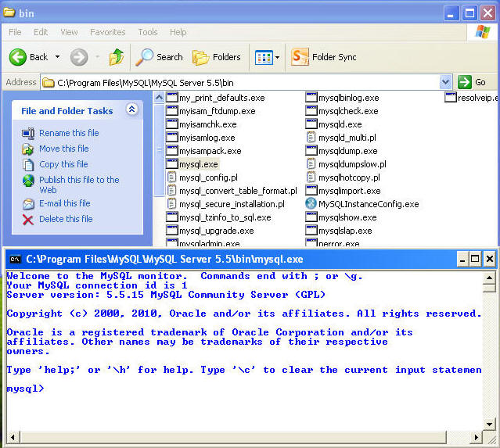Open the Search pane

tap(159, 57)
